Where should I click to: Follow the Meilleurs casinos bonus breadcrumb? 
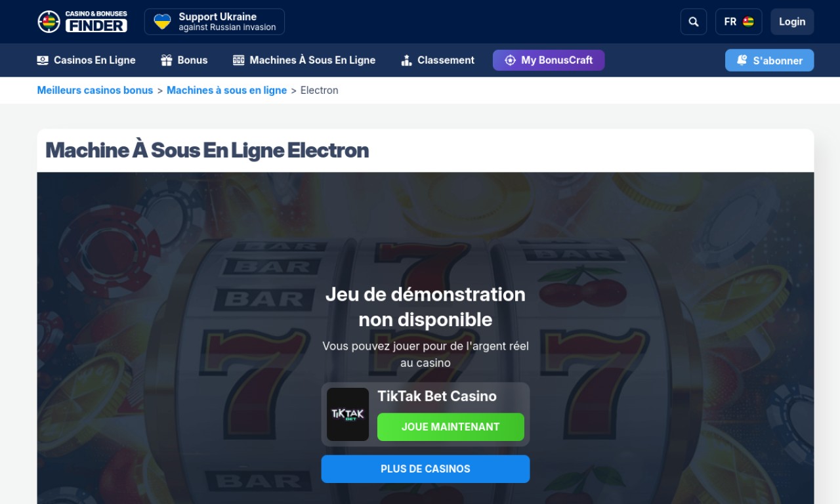95,91
